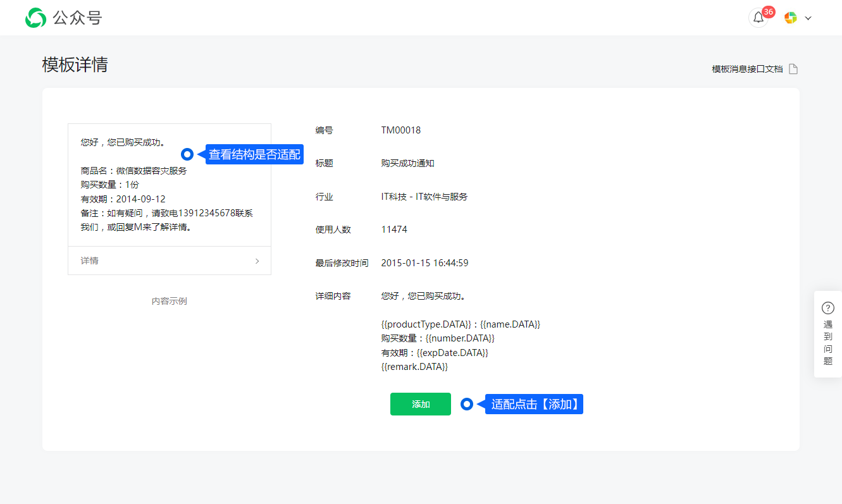The height and width of the screenshot is (504, 842).
Task: Click the blue dot marker beside 添加 button
Action: (x=467, y=404)
